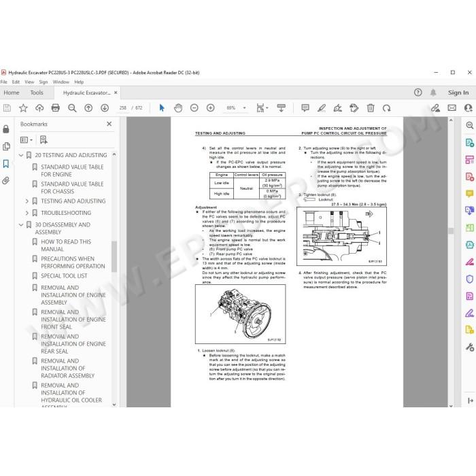Select the arrow selection tool

pos(162,107)
